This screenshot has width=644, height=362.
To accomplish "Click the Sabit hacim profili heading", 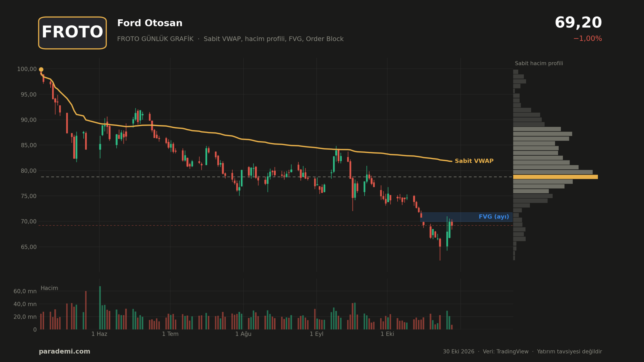I will (539, 64).
